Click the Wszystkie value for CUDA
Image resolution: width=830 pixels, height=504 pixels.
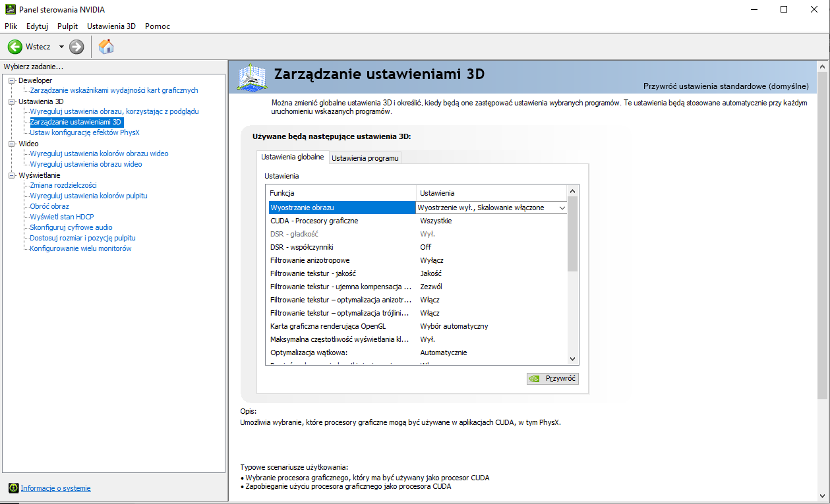coord(436,221)
